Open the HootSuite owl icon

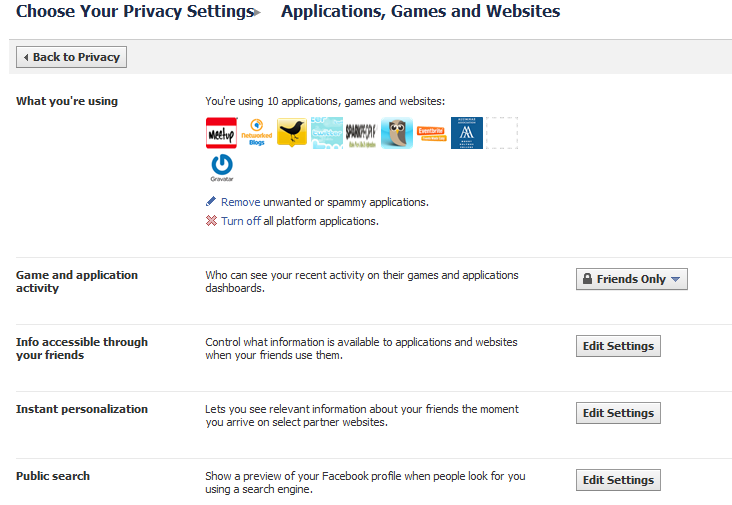coord(396,133)
